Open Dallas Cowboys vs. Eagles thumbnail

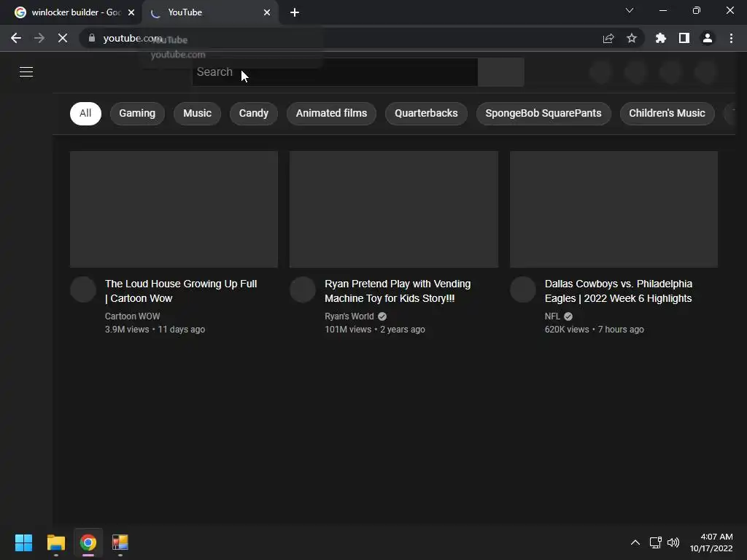[614, 209]
